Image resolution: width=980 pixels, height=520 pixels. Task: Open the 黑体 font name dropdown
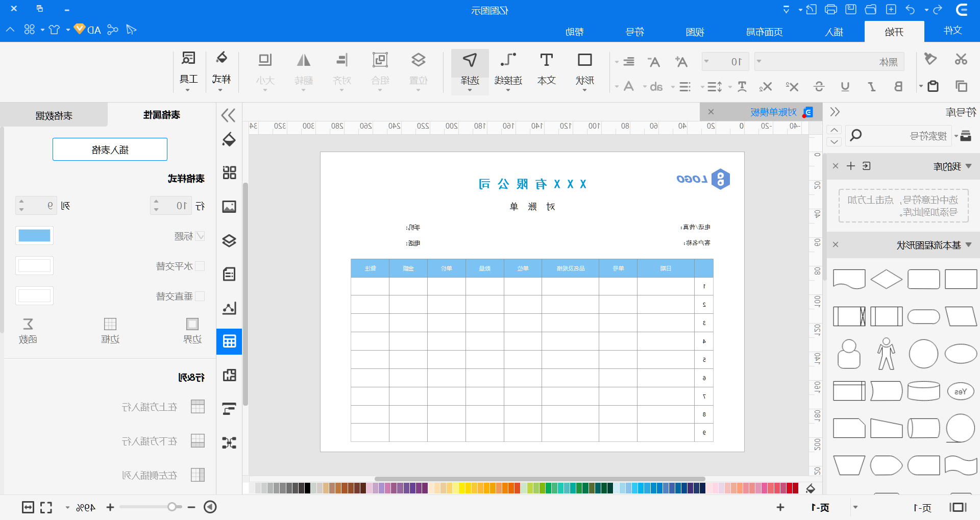(x=759, y=61)
